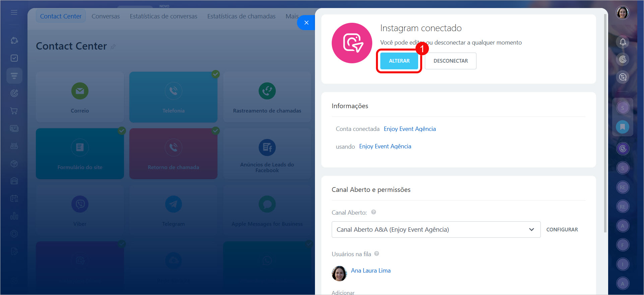Open Apple Messages for Business tile
The height and width of the screenshot is (295, 644).
(267, 210)
